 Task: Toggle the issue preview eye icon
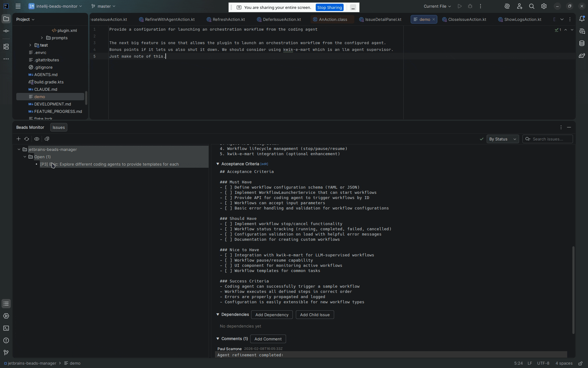click(x=37, y=139)
